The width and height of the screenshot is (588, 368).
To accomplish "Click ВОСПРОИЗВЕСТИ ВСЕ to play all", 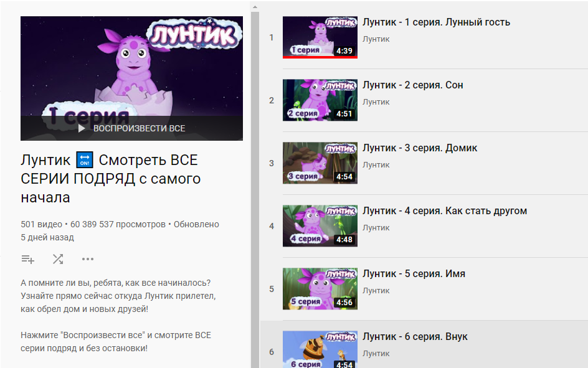I will click(x=139, y=128).
